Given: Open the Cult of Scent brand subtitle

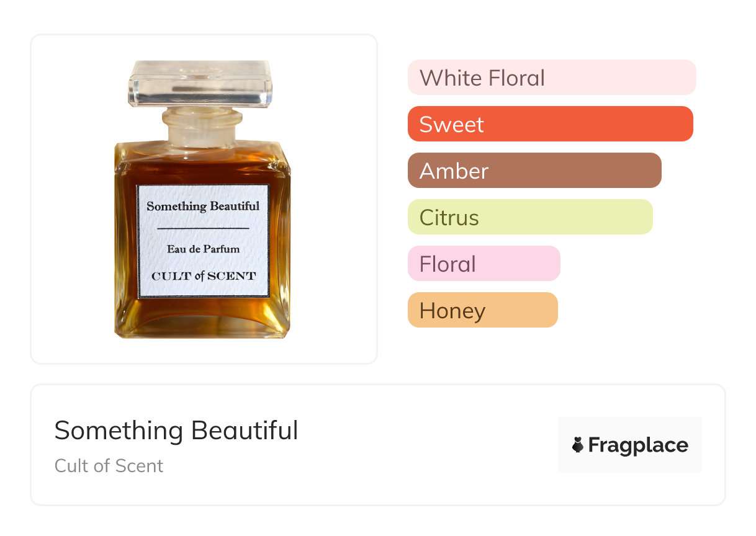Looking at the screenshot, I should [109, 466].
